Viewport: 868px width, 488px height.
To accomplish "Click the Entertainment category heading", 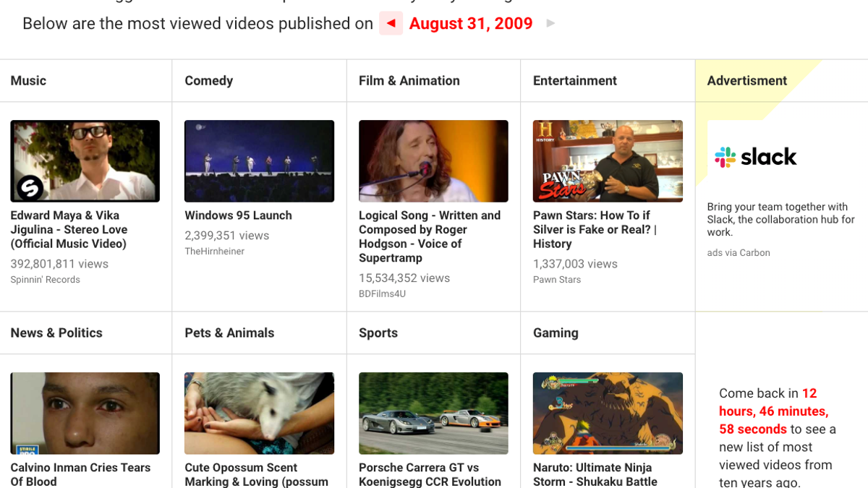I will pyautogui.click(x=575, y=81).
